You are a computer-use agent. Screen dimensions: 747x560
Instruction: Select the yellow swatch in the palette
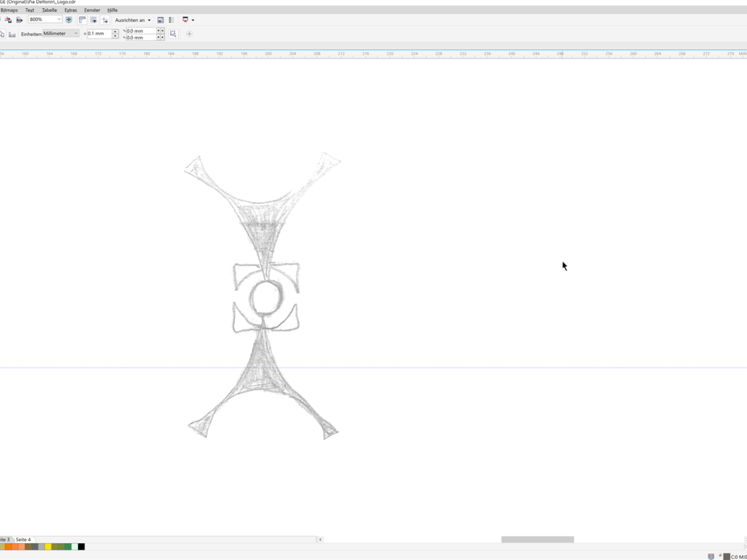(48, 547)
